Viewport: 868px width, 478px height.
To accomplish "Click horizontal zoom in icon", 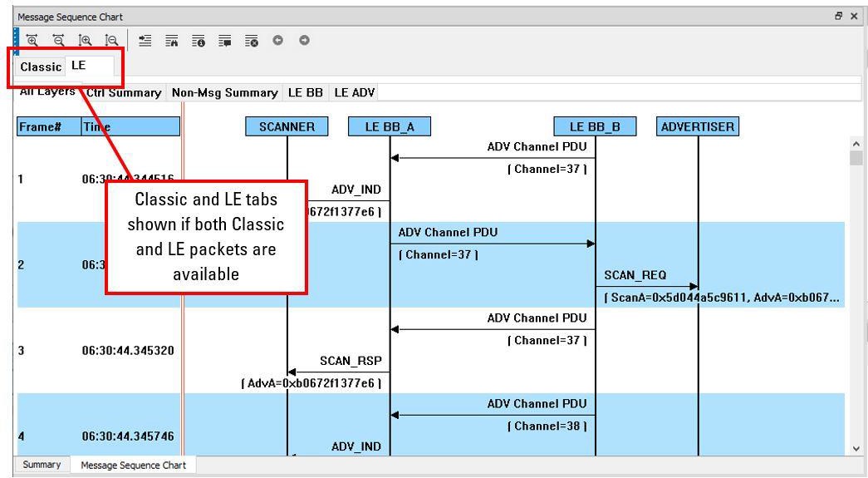I will pos(32,41).
